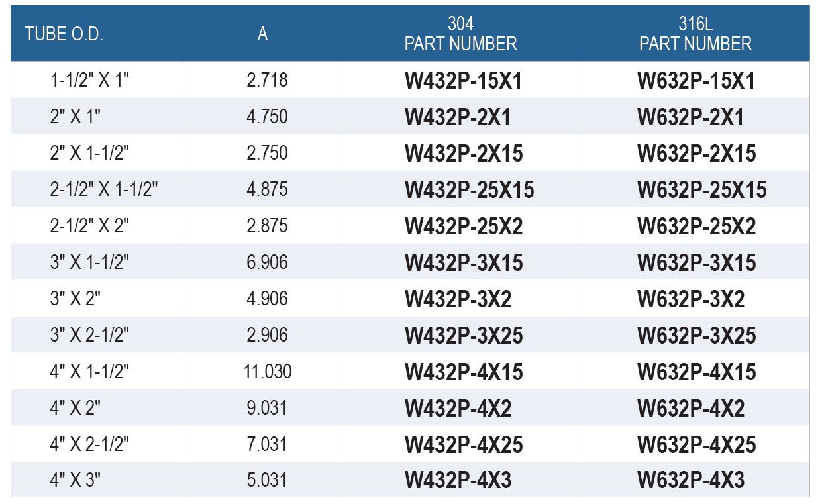Click the A value 4.875
Image resolution: width=822 pixels, height=504 pixels.
pos(268,190)
